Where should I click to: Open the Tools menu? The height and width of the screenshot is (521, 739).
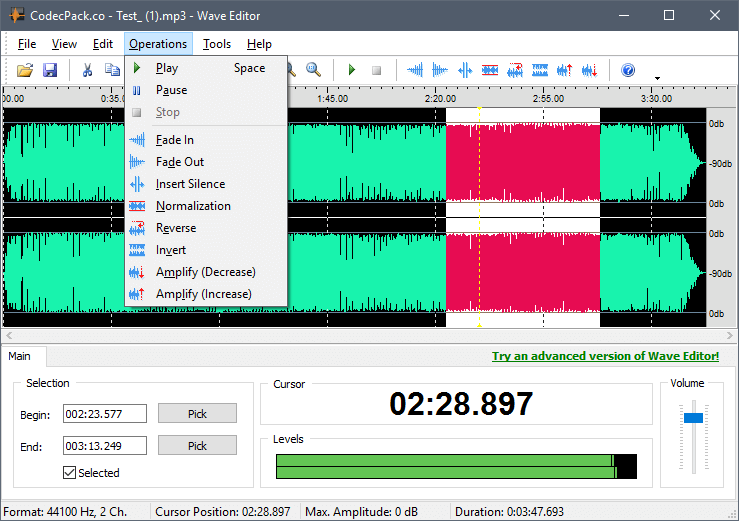(217, 44)
